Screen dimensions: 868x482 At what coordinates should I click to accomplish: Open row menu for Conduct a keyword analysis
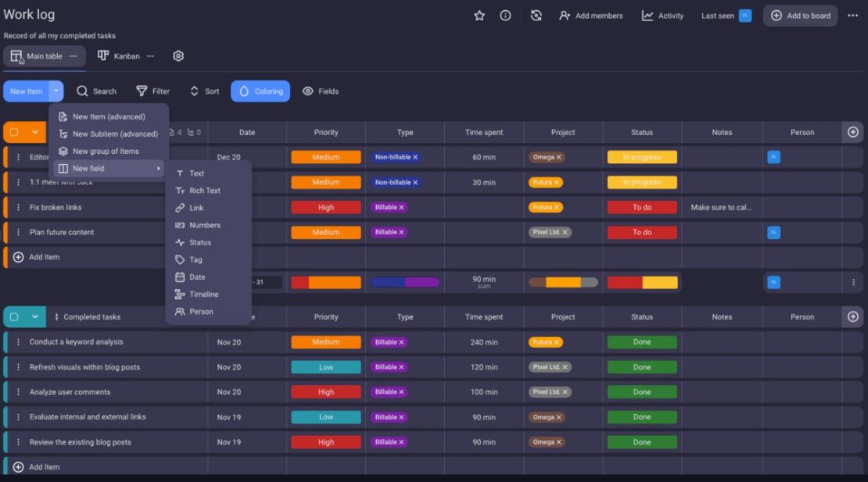point(18,342)
